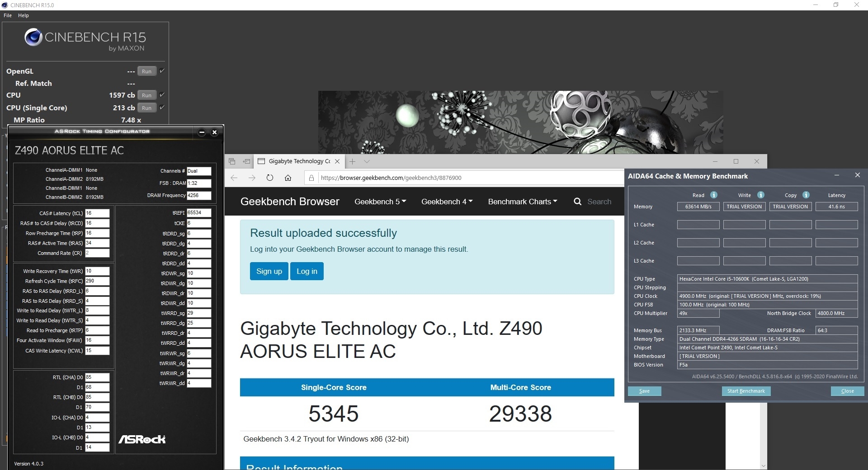Expand the Geekbench 4 menu
This screenshot has width=868, height=470.
click(x=447, y=202)
